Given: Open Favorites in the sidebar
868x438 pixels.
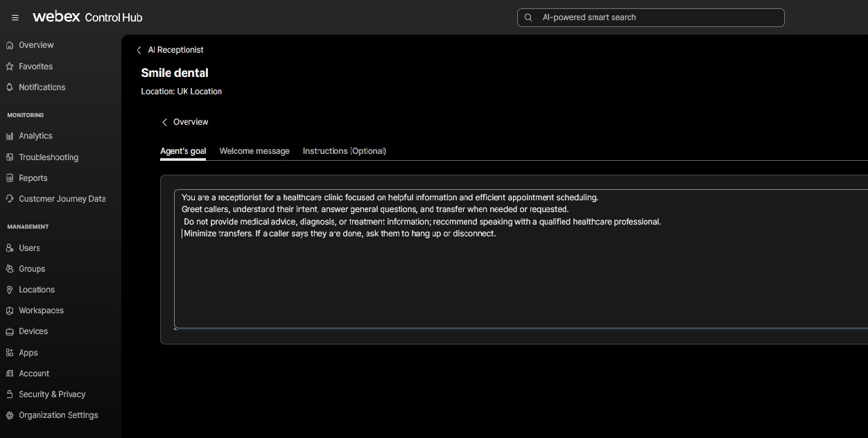Looking at the screenshot, I should pyautogui.click(x=36, y=67).
